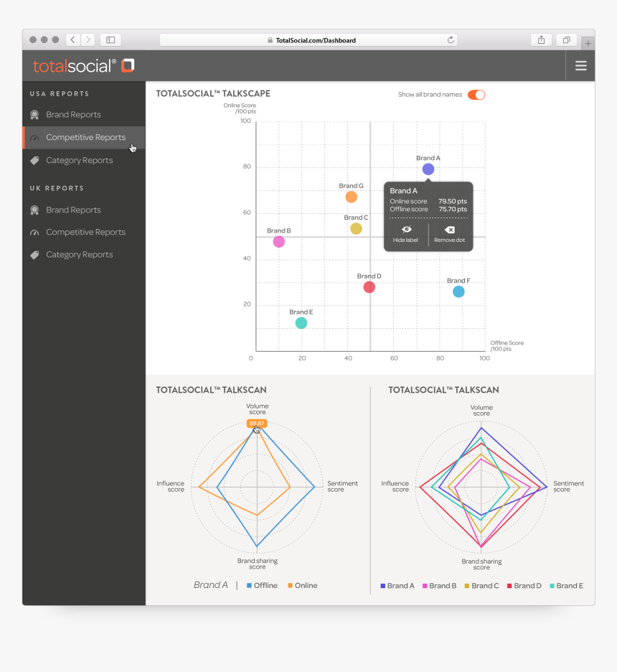This screenshot has height=672, width=617.
Task: Click the pink Brand B legend swatch
Action: pos(425,585)
